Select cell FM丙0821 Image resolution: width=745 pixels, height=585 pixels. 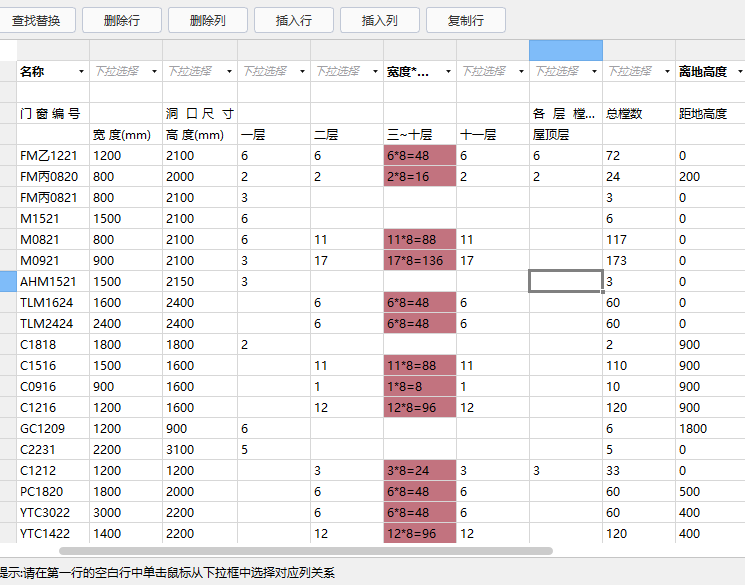click(53, 198)
